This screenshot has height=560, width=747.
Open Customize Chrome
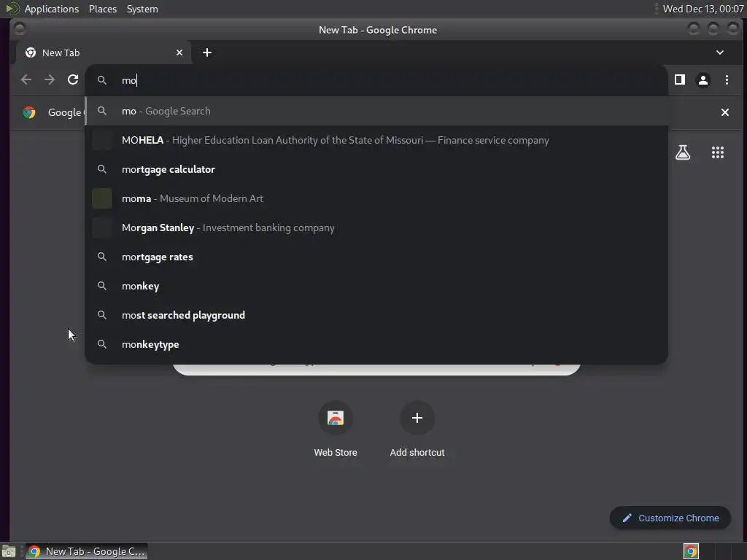click(x=670, y=518)
